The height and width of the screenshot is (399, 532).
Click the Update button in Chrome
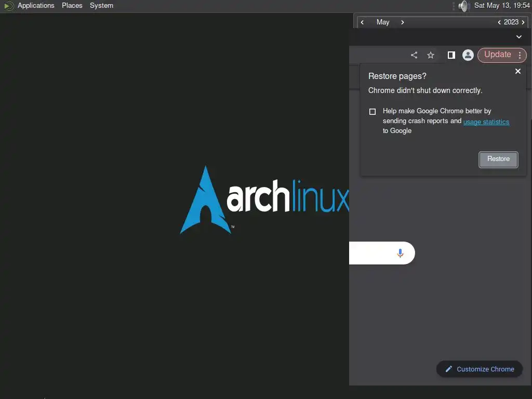[x=497, y=55]
